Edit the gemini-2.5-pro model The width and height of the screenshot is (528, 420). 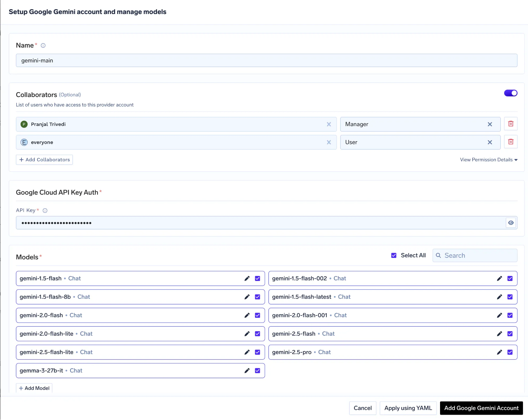[499, 352]
